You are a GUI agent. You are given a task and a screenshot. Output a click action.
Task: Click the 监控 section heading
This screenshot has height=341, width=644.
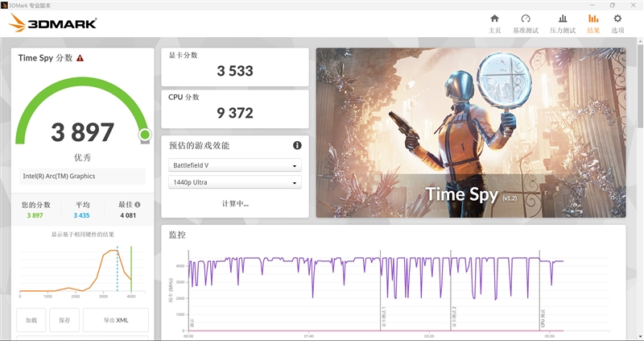(x=177, y=235)
